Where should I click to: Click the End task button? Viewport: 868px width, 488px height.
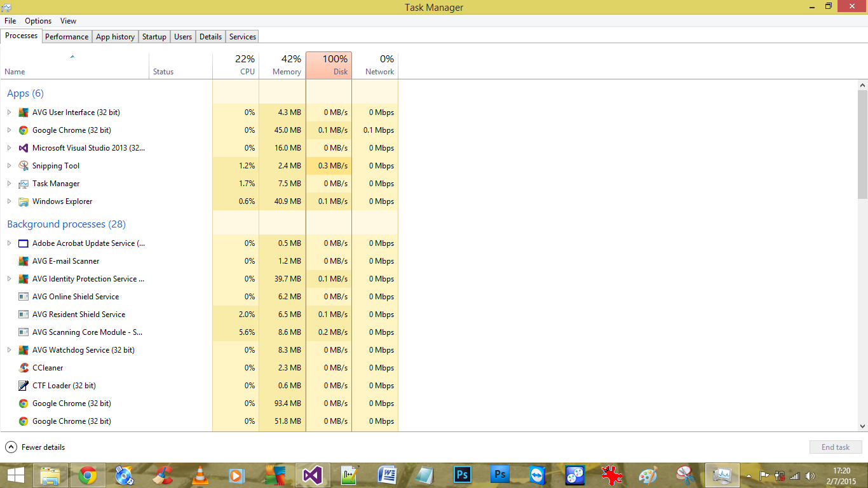click(836, 447)
